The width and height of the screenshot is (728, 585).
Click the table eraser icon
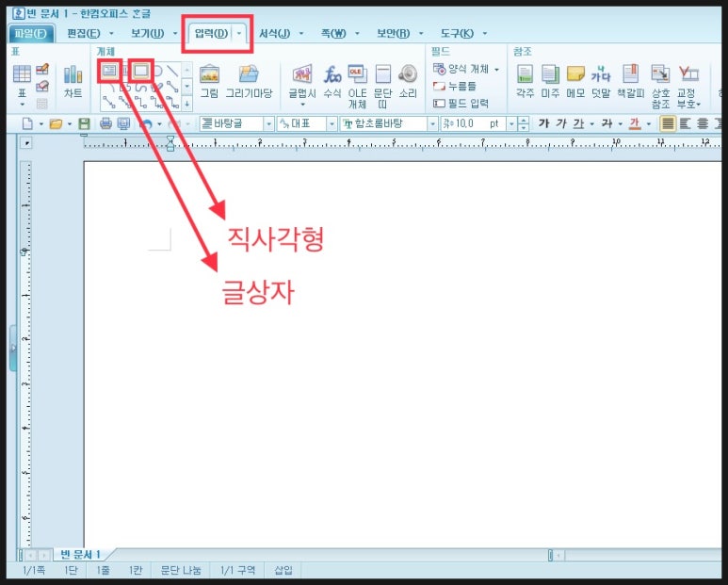[x=42, y=86]
